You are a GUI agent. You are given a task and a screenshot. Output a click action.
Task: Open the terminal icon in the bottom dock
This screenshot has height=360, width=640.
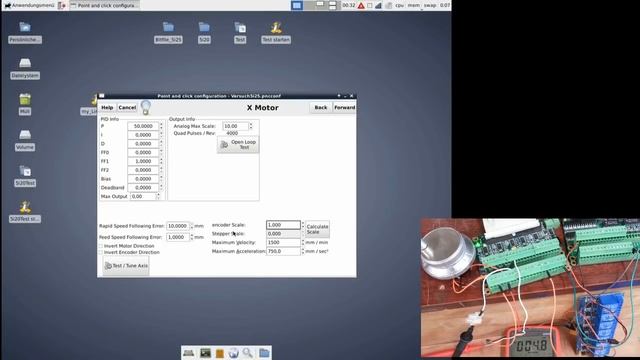click(205, 353)
